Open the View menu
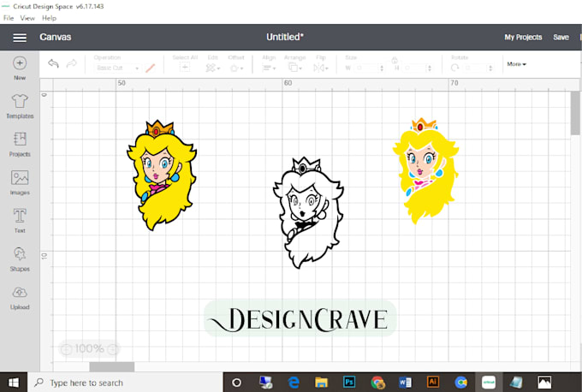Image resolution: width=582 pixels, height=392 pixels. 27,18
